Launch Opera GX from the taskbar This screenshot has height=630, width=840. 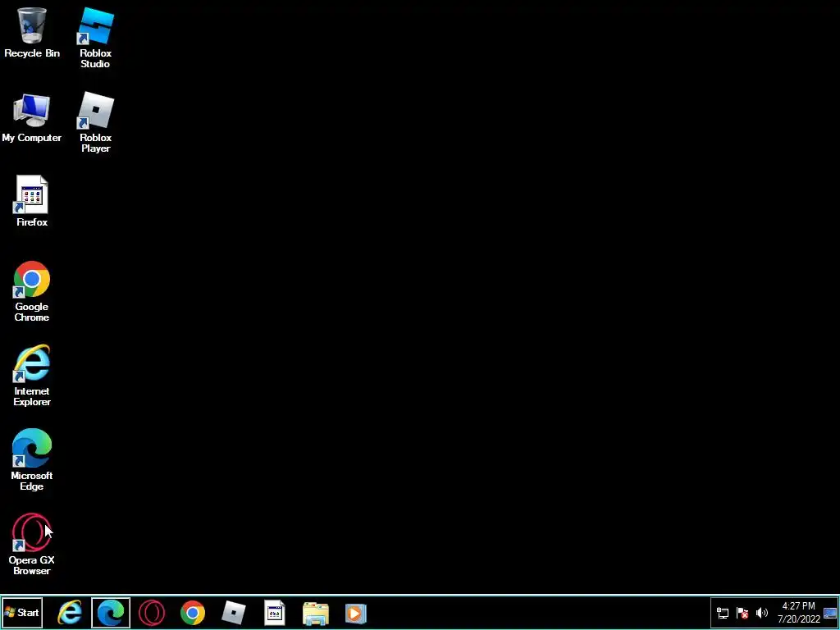click(x=152, y=612)
